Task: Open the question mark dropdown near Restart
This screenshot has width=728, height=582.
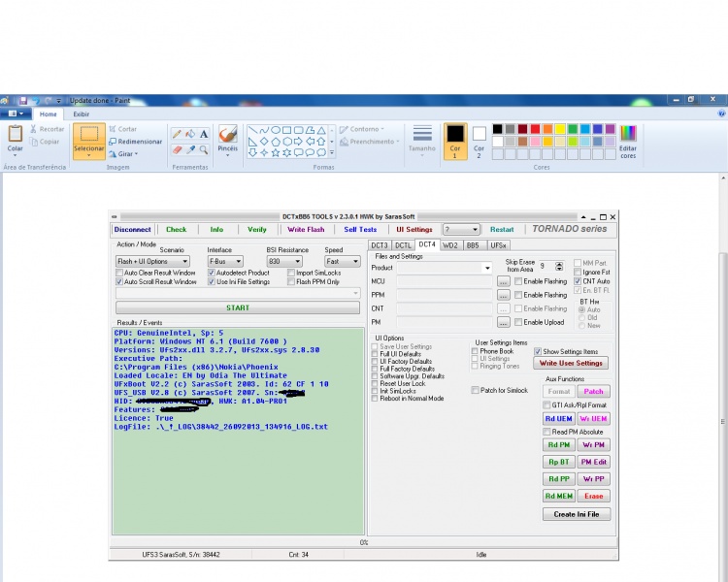Action: click(x=461, y=229)
